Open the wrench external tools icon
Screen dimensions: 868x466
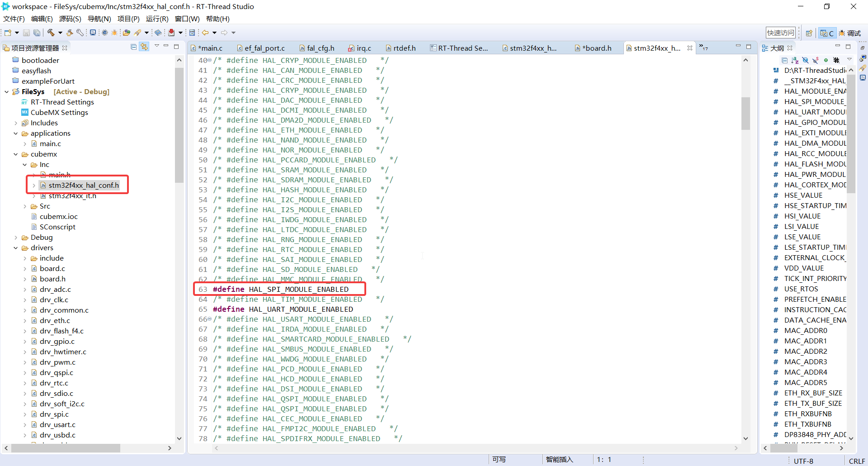[79, 32]
